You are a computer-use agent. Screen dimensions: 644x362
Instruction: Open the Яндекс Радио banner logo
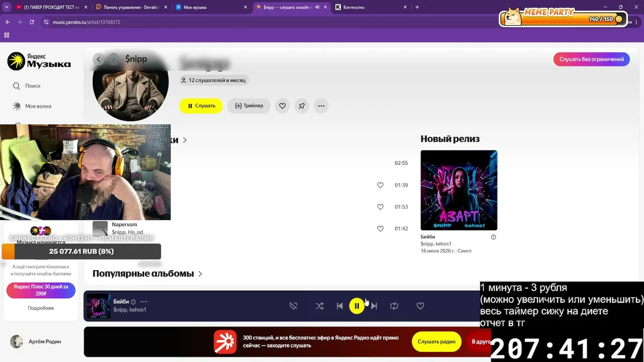[225, 342]
